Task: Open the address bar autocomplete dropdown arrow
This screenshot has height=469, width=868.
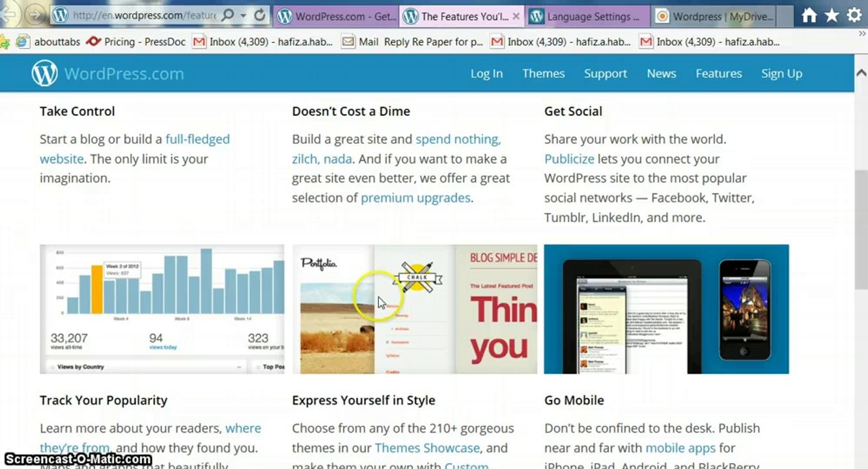Action: click(243, 16)
